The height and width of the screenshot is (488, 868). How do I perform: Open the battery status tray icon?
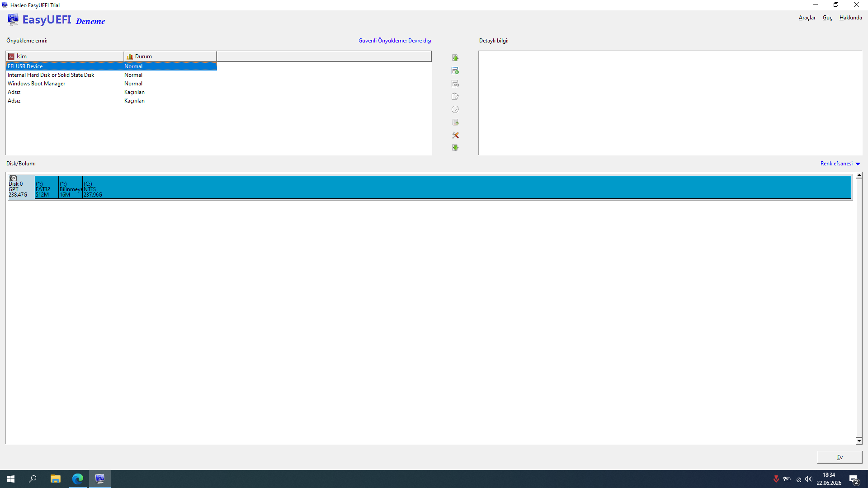coord(787,479)
